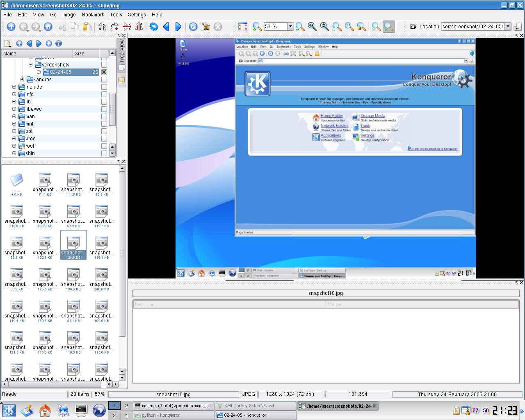Select the thumbnail sized 71.1 KB
This screenshot has width=525, height=420.
[x=45, y=185]
